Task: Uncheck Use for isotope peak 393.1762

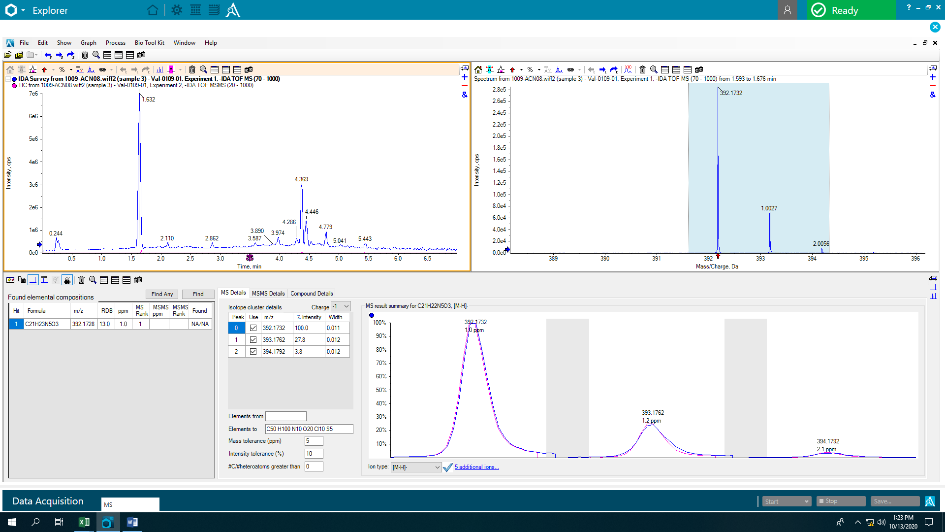Action: pos(253,340)
